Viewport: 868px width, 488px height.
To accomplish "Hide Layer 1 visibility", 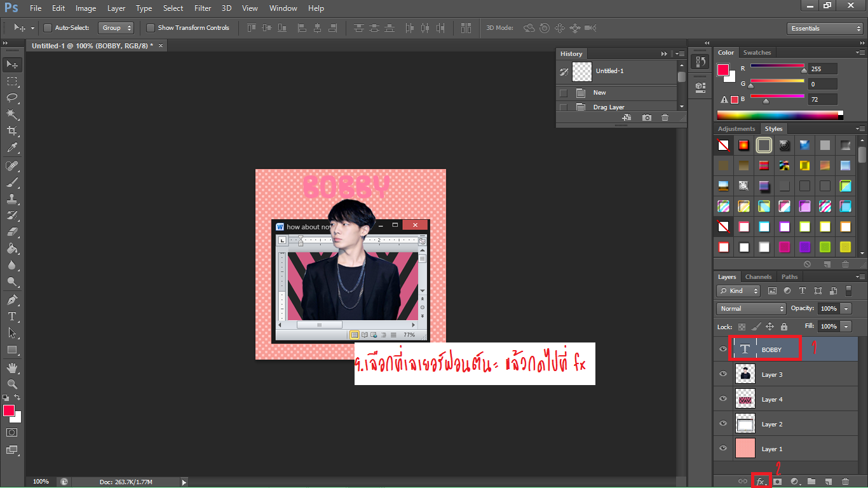I will coord(723,449).
